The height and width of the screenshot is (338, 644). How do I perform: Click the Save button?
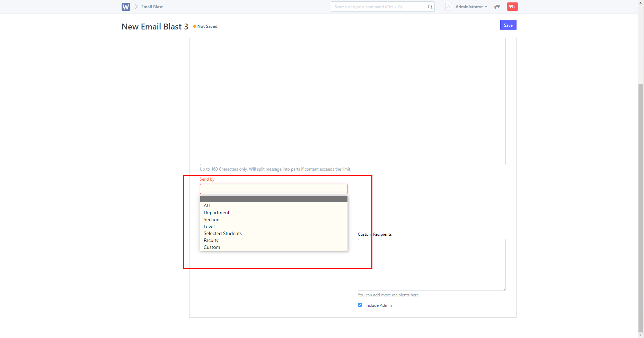point(508,25)
